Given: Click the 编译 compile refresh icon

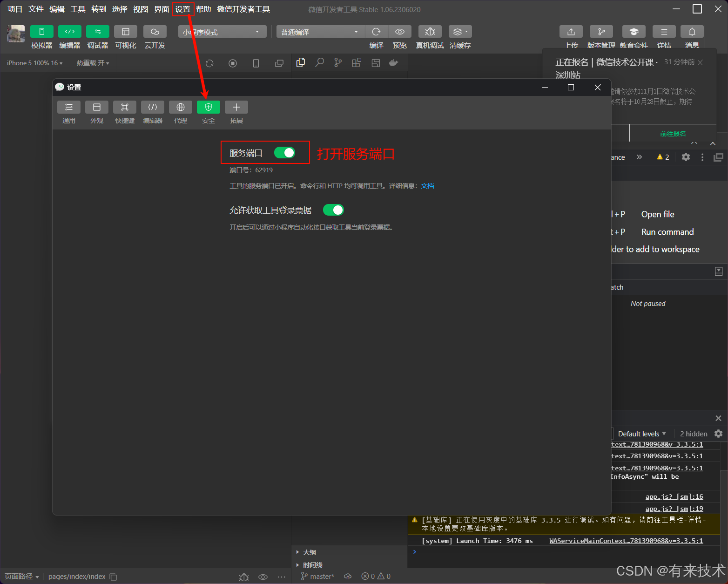Looking at the screenshot, I should pos(377,32).
